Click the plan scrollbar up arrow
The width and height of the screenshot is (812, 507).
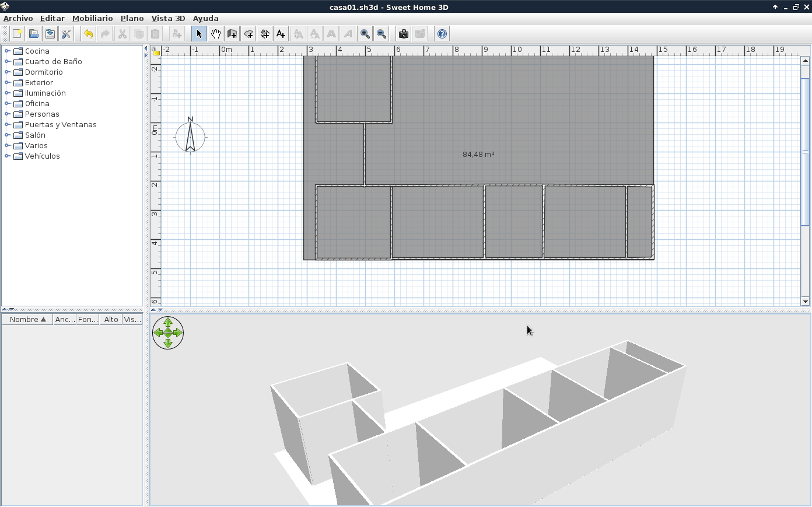point(806,61)
